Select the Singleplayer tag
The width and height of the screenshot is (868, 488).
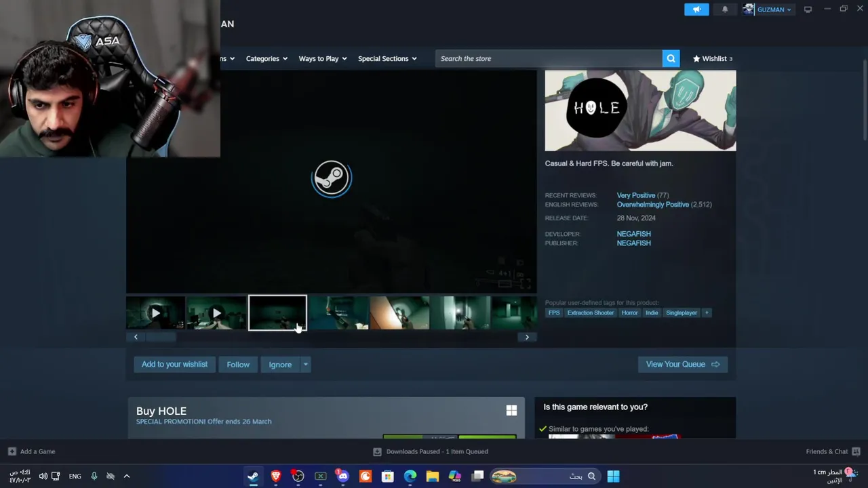coord(682,312)
